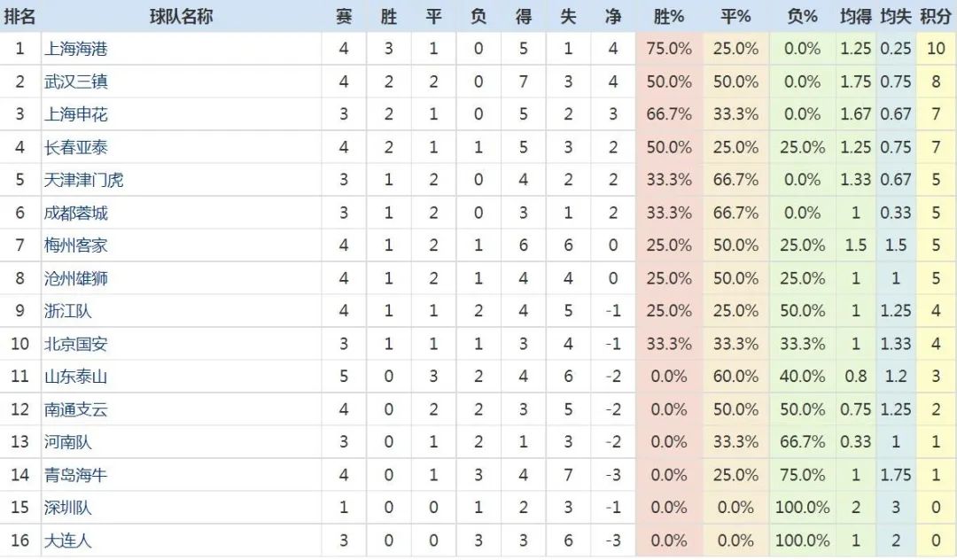This screenshot has height=560, width=957.
Task: Click the 排名 column header
Action: click(20, 16)
